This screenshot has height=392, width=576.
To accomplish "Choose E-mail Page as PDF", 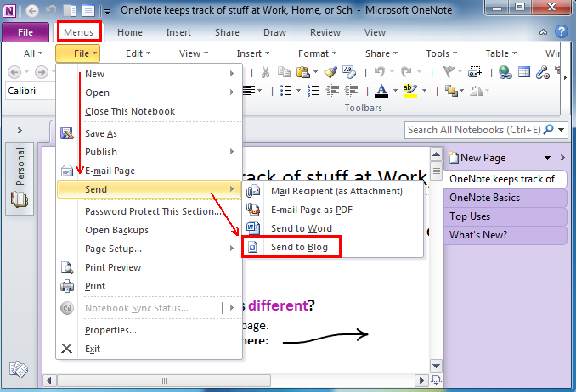I will [333, 210].
